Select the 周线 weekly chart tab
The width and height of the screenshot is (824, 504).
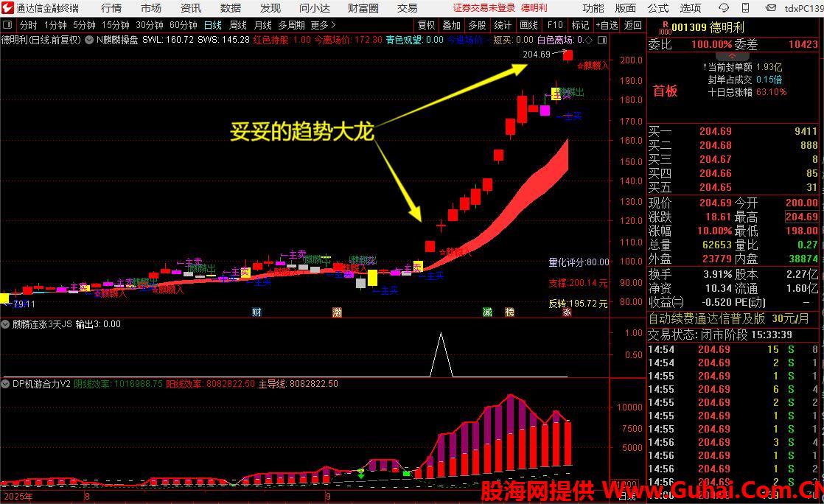[x=238, y=25]
